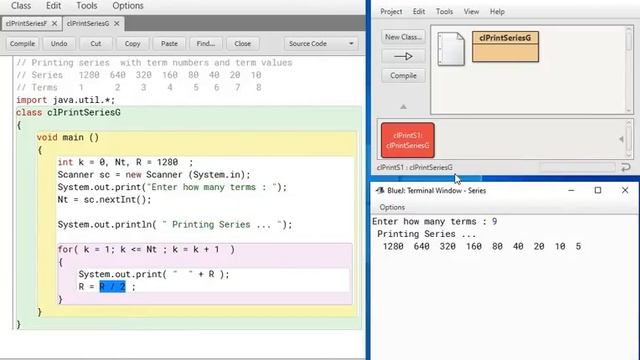Click the for loop header line

click(x=146, y=249)
